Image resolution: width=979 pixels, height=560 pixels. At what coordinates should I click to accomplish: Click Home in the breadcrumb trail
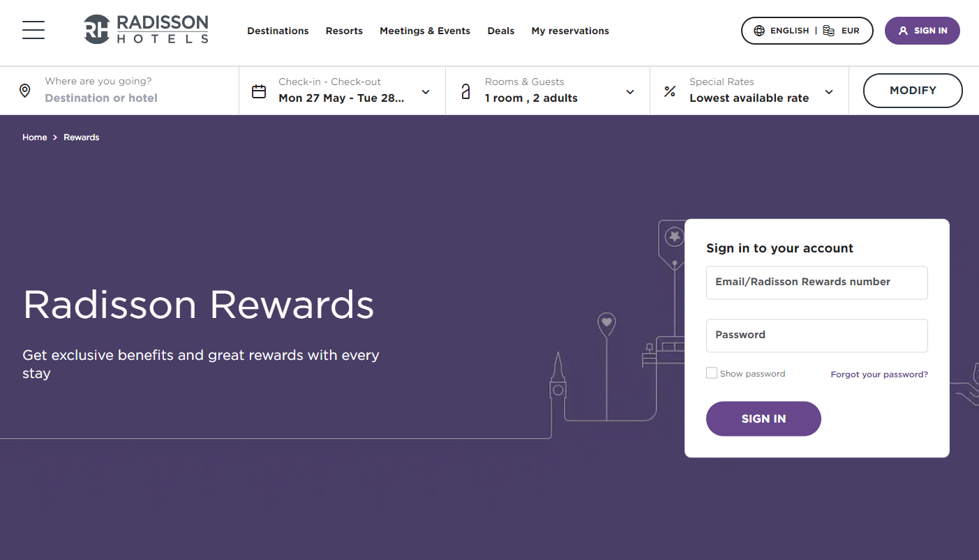point(34,137)
